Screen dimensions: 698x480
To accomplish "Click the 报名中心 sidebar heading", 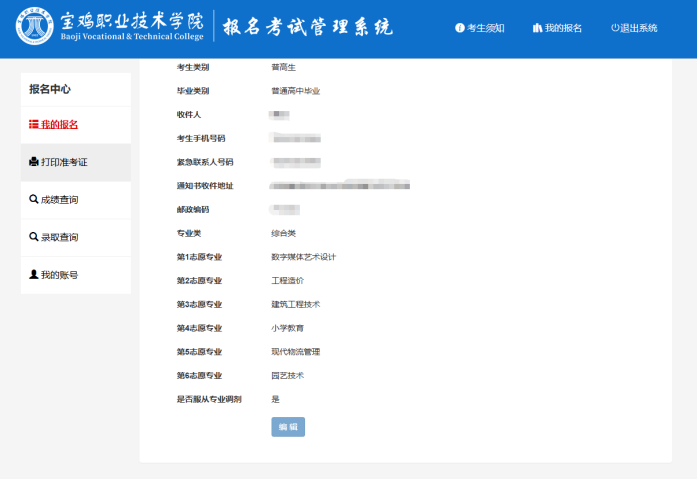I will click(x=50, y=89).
